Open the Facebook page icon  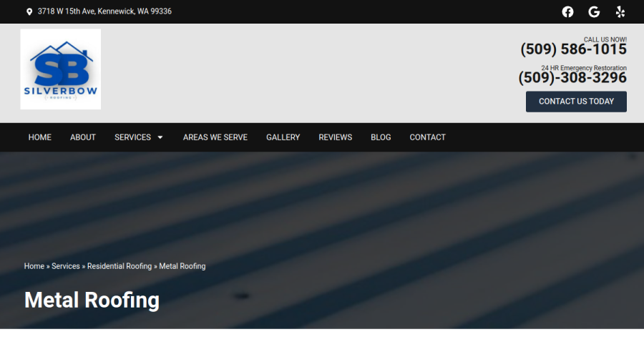click(x=567, y=12)
